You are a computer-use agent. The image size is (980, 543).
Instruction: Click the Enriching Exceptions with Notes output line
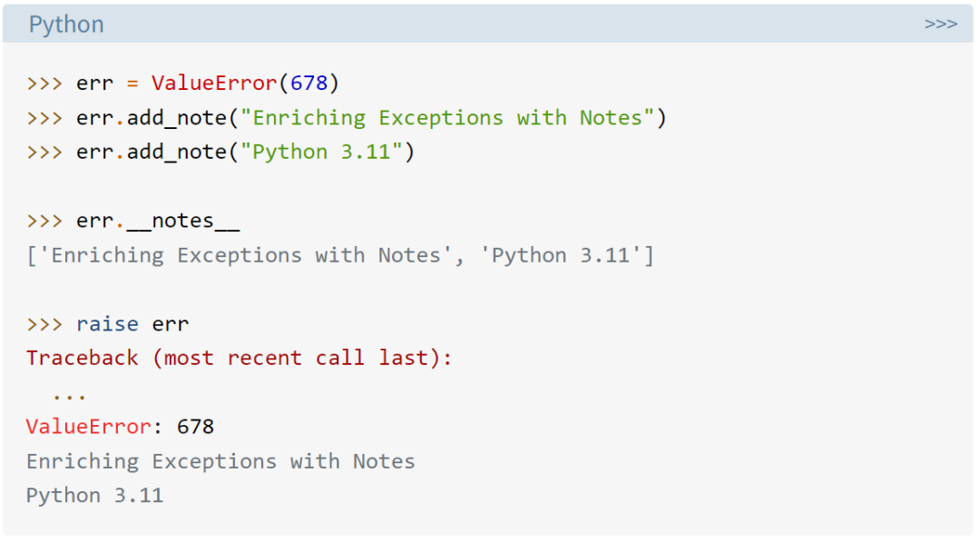220,461
